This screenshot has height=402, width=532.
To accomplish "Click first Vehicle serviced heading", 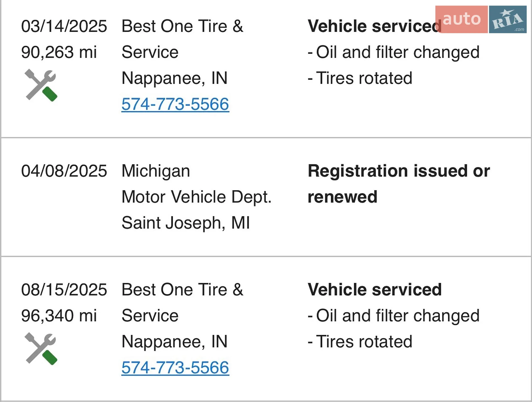I will pos(374,26).
